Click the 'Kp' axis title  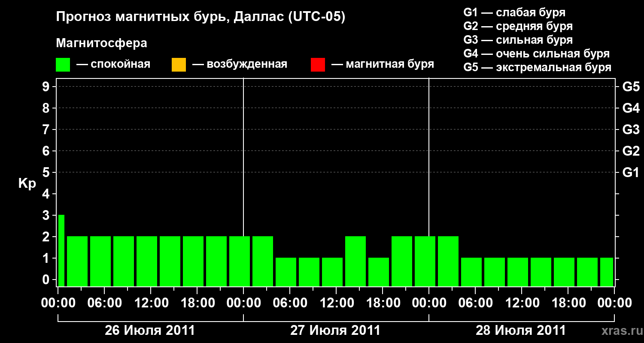coord(27,184)
